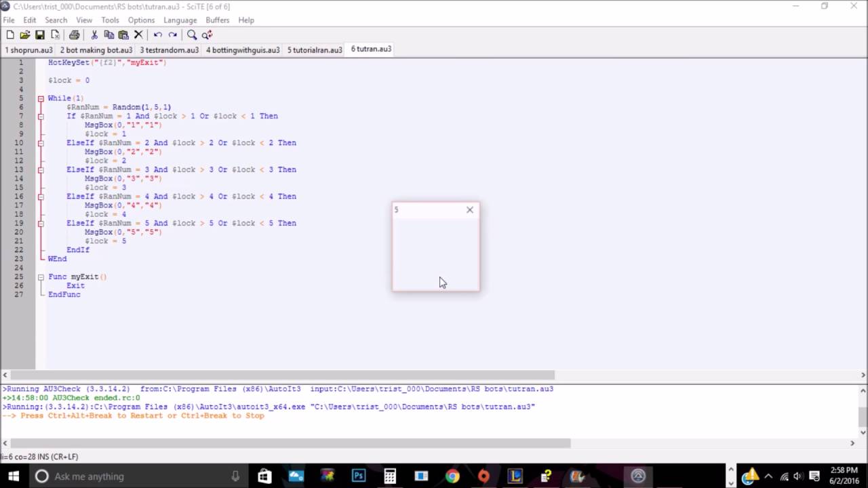Open the Action Center notifications icon

coord(815,476)
